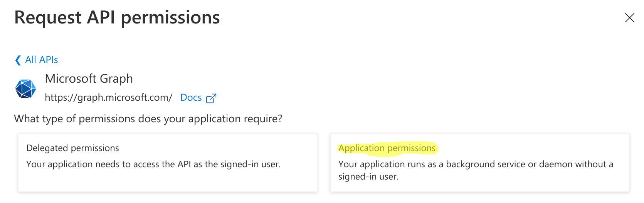Viewport: 644px width, 203px height.
Task: Click the word 'permissions' in page heading
Action: (170, 18)
